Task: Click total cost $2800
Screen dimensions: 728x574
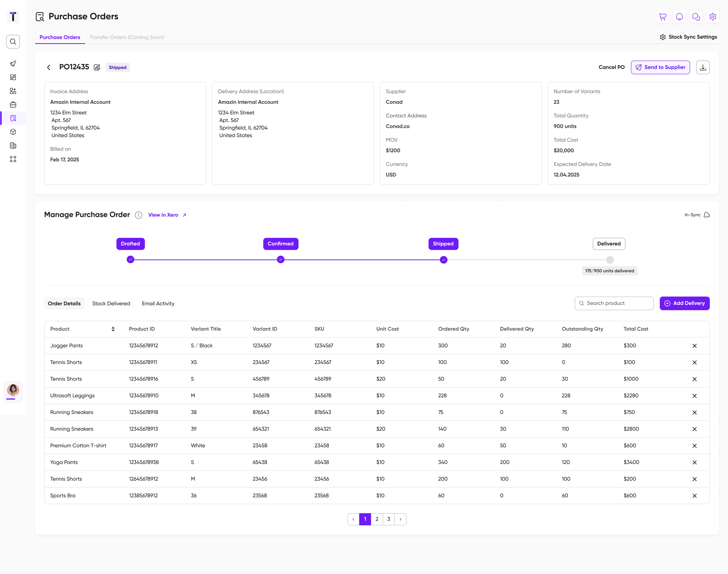Action: pos(632,429)
